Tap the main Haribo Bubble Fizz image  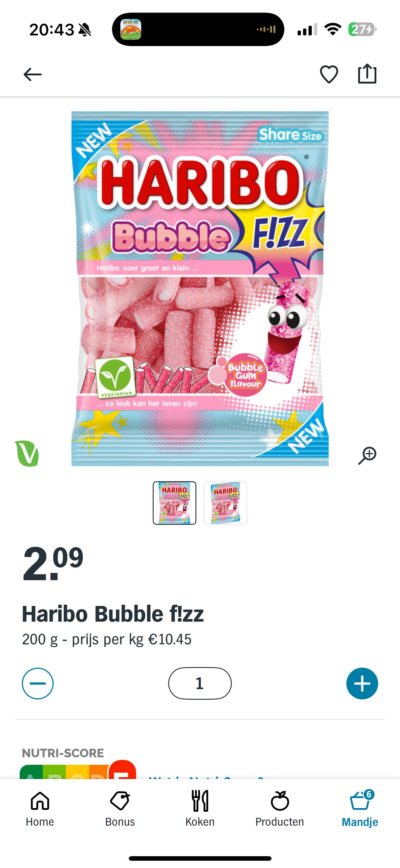[200, 289]
